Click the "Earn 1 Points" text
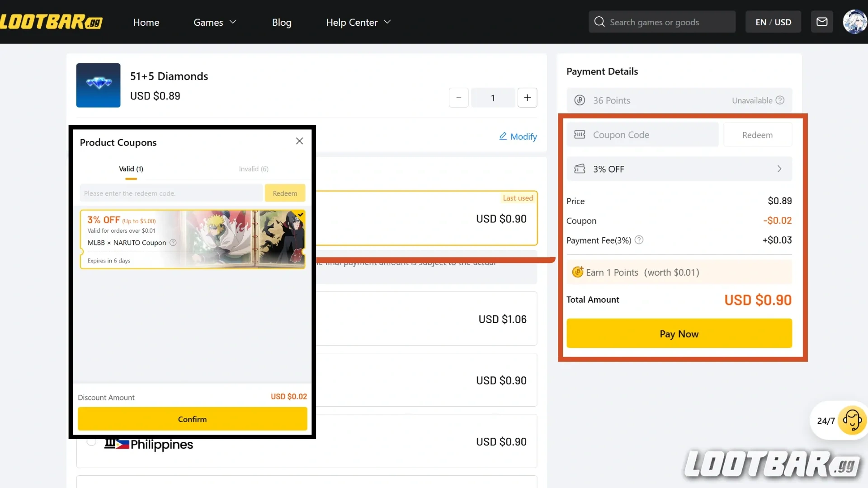The image size is (868, 488). click(612, 272)
